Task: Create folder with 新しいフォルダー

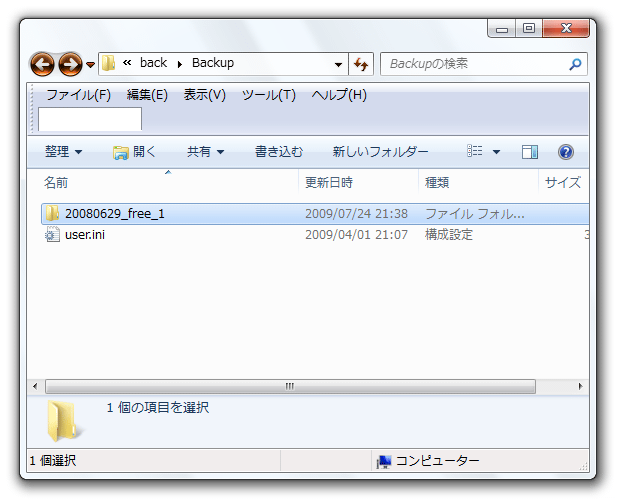Action: tap(380, 152)
